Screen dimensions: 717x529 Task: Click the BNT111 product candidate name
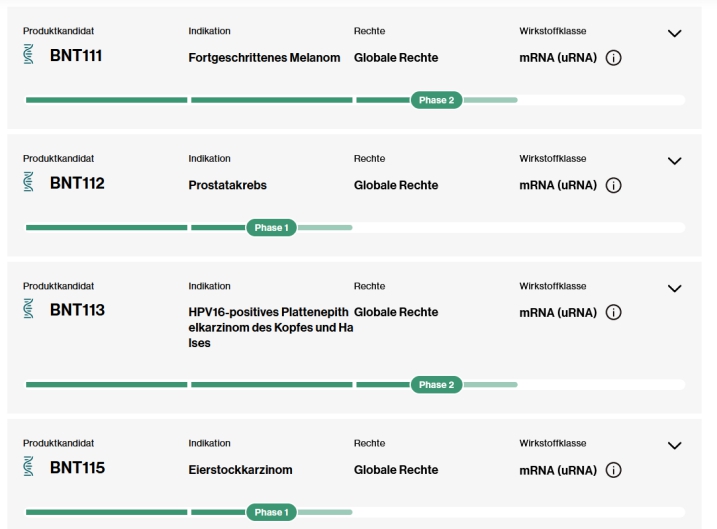(x=76, y=56)
